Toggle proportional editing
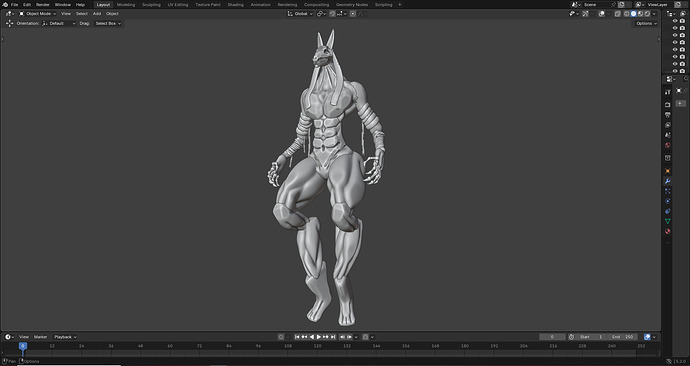 click(x=353, y=14)
